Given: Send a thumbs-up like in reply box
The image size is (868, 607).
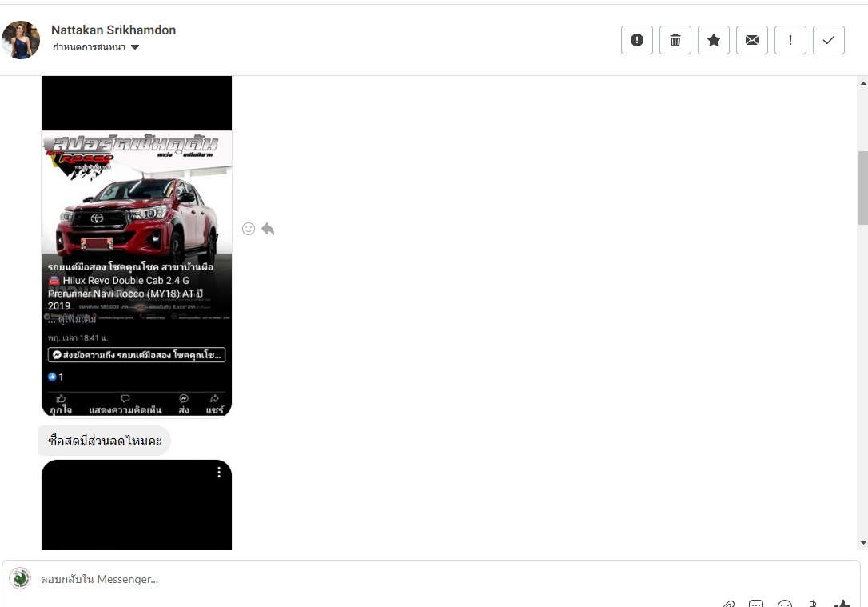Looking at the screenshot, I should click(x=842, y=604).
